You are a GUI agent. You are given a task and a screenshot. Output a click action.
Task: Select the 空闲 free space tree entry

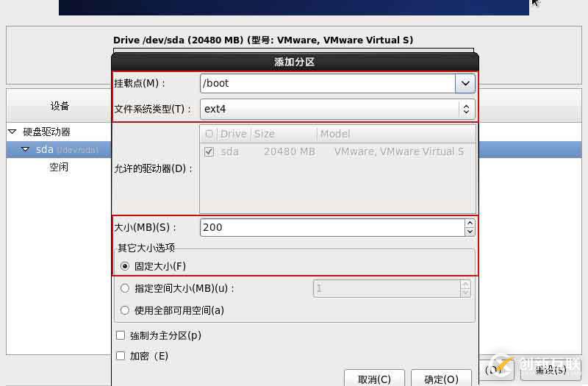tap(59, 167)
